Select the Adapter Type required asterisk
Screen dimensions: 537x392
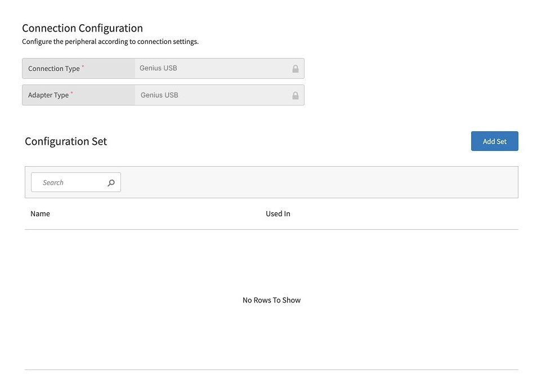pos(71,92)
